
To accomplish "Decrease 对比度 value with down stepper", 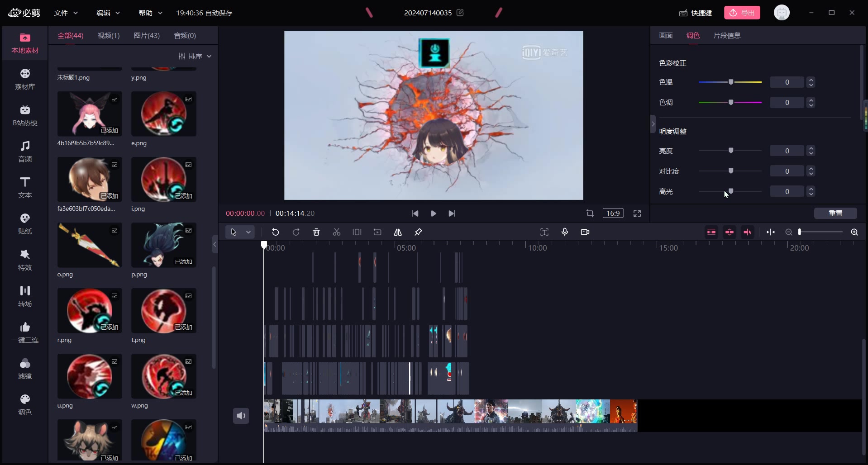I will pyautogui.click(x=811, y=174).
